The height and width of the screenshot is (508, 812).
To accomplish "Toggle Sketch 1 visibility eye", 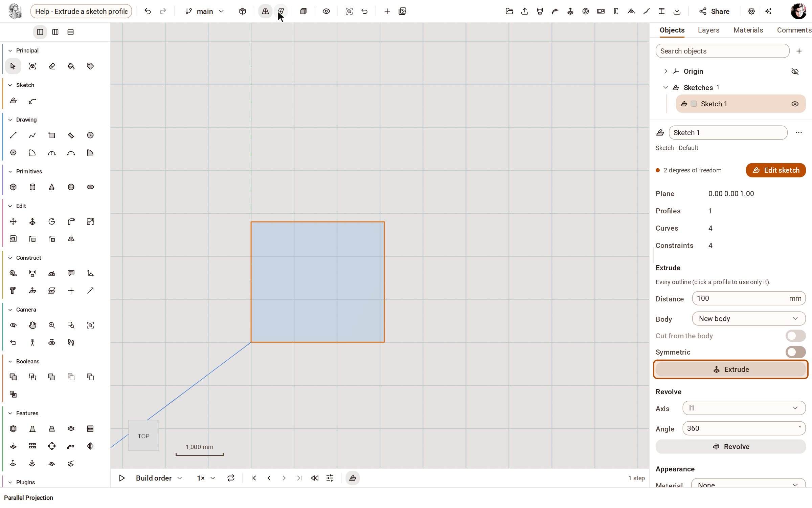I will tap(795, 104).
